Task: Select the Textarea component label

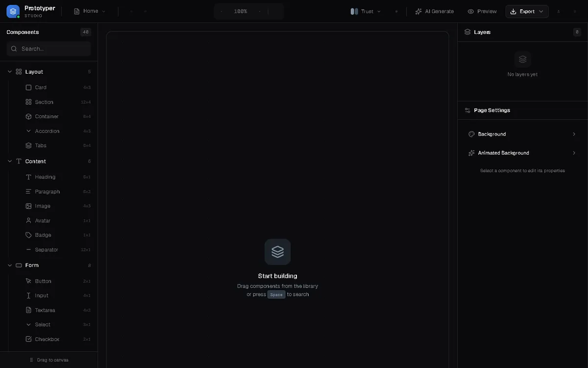Action: pyautogui.click(x=45, y=310)
